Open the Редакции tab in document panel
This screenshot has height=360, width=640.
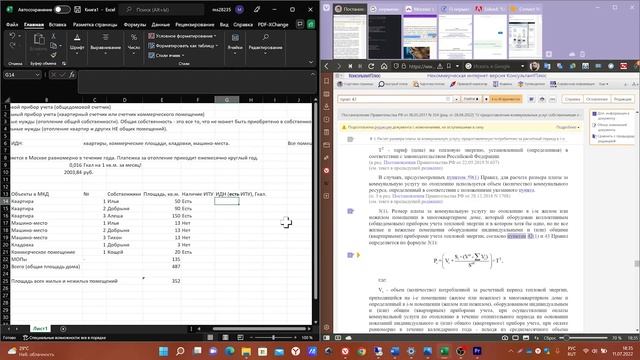(x=622, y=99)
